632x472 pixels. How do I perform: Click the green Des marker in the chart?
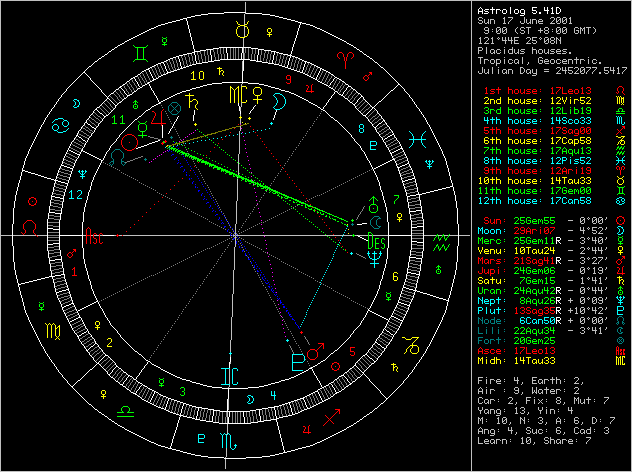(375, 241)
